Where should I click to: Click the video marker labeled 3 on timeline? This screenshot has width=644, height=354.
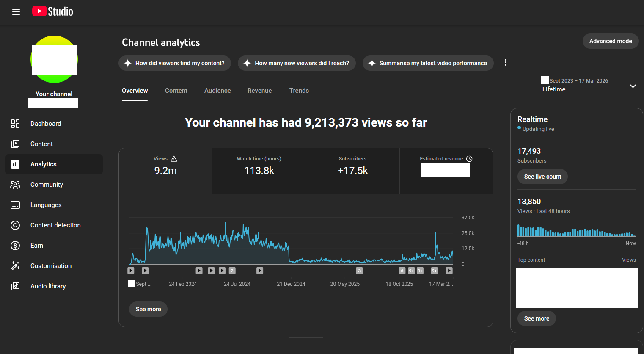pos(359,271)
